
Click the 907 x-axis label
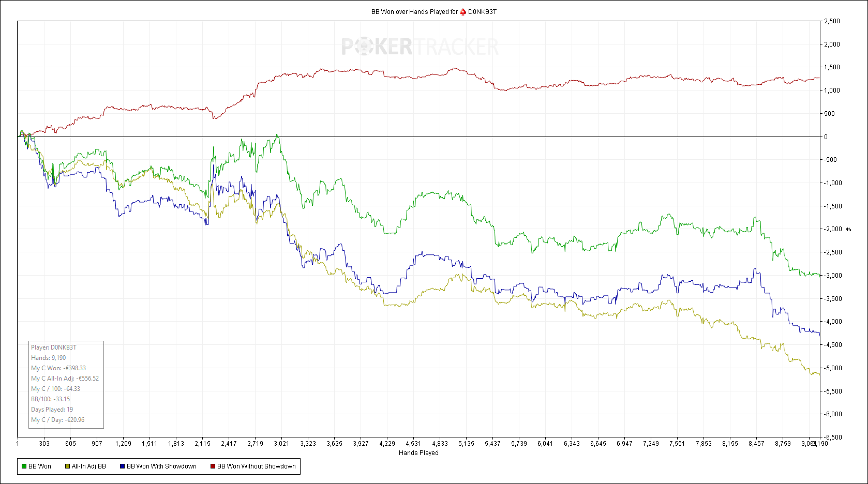97,444
